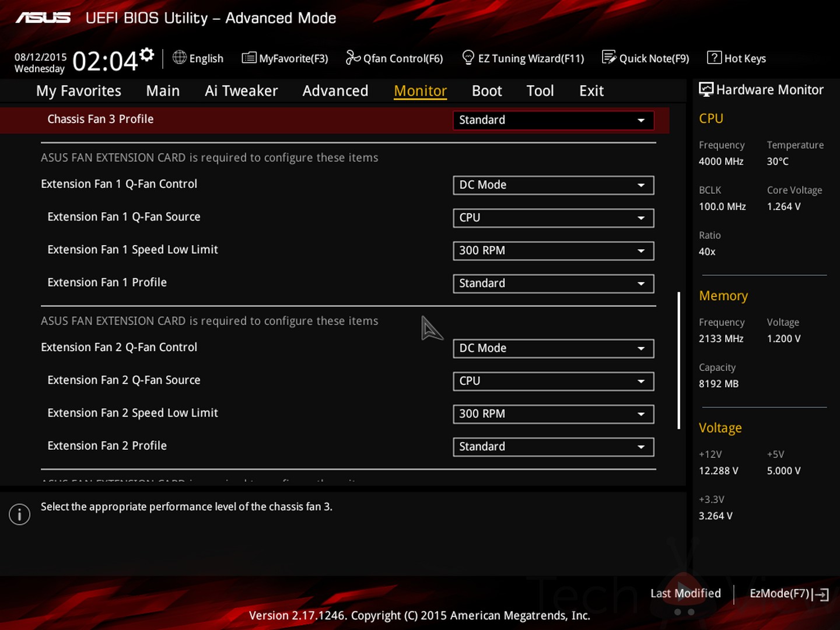Screen dimensions: 840x630
Task: Switch to the Main tab
Action: click(x=163, y=91)
